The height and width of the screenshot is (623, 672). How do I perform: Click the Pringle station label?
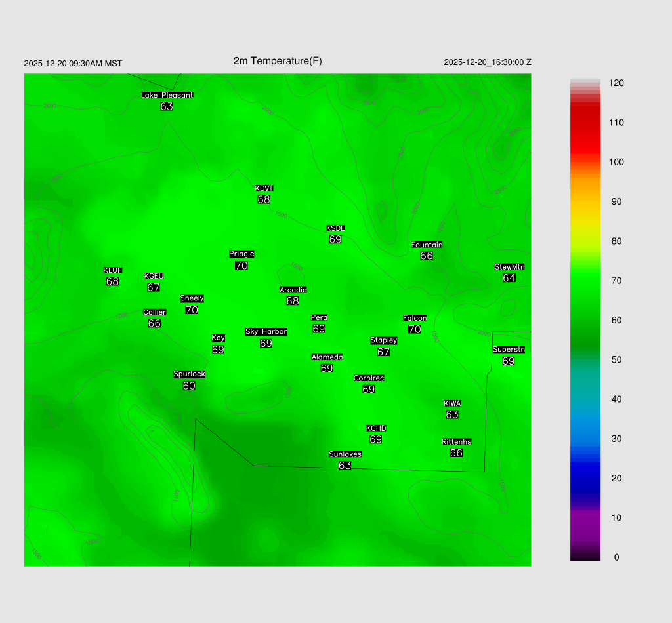click(241, 254)
